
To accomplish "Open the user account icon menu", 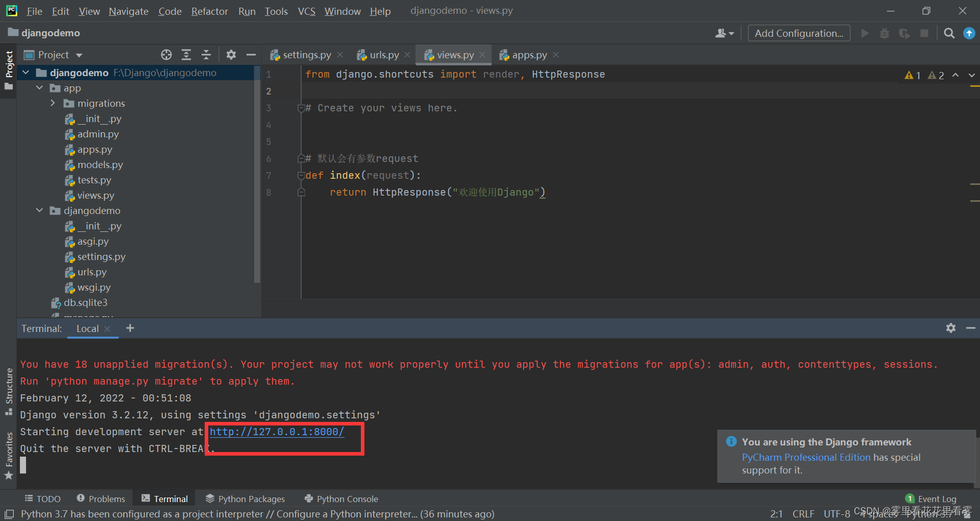I will click(724, 33).
